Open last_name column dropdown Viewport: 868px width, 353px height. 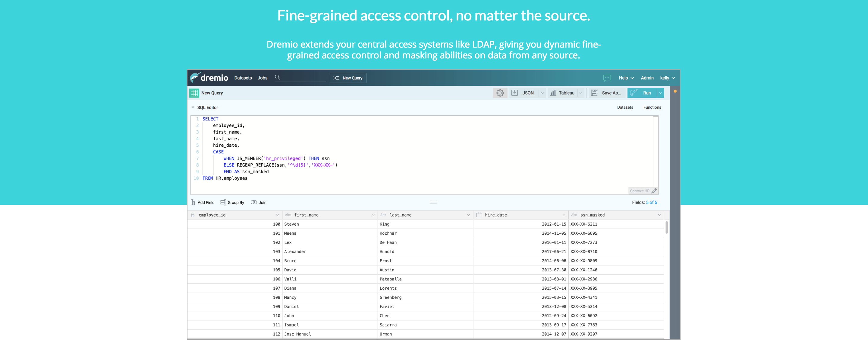[468, 215]
